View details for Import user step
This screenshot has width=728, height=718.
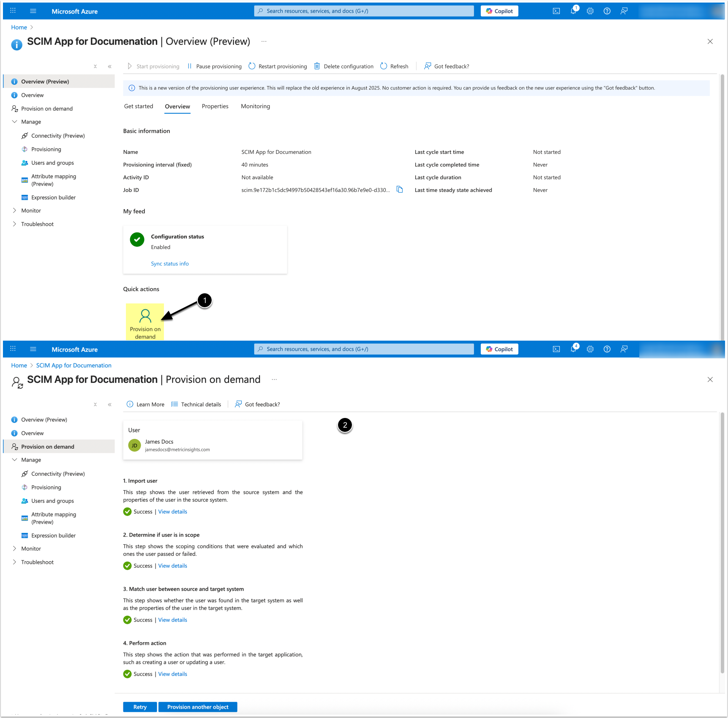pos(172,512)
